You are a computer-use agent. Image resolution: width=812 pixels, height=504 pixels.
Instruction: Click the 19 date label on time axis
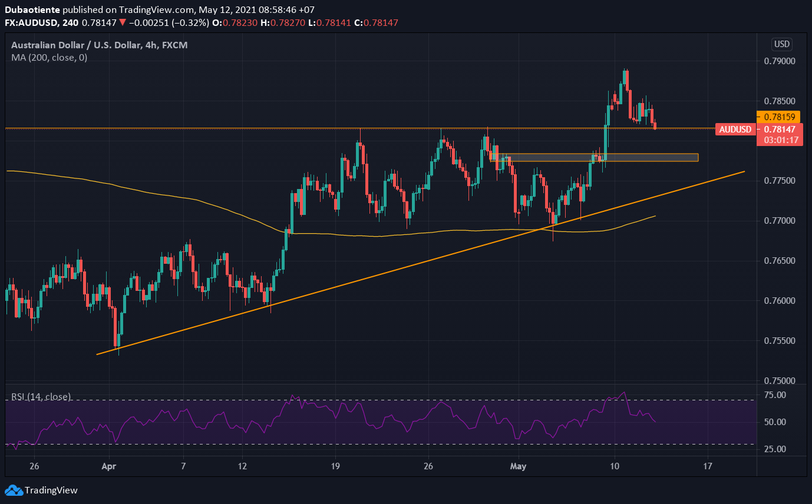tap(336, 466)
